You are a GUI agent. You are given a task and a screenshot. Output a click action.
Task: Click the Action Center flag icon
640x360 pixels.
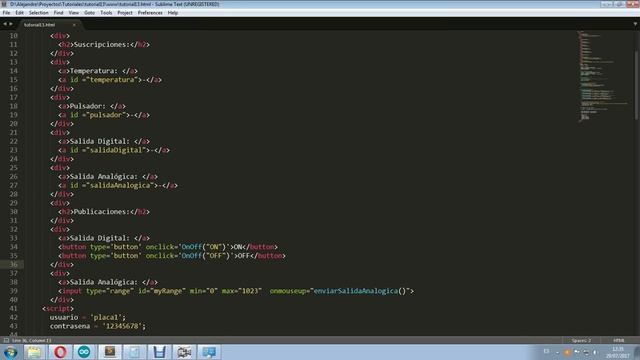point(577,352)
